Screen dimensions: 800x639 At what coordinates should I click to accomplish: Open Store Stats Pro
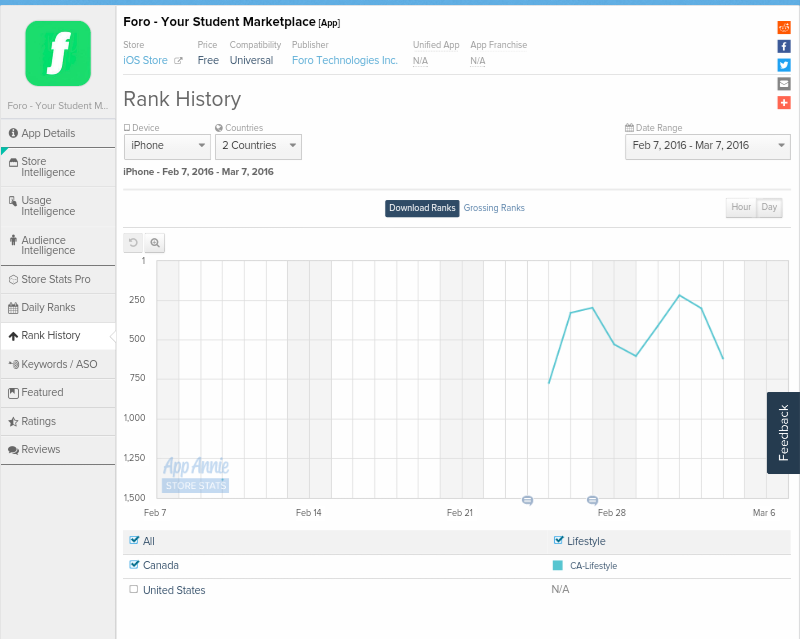coord(58,279)
